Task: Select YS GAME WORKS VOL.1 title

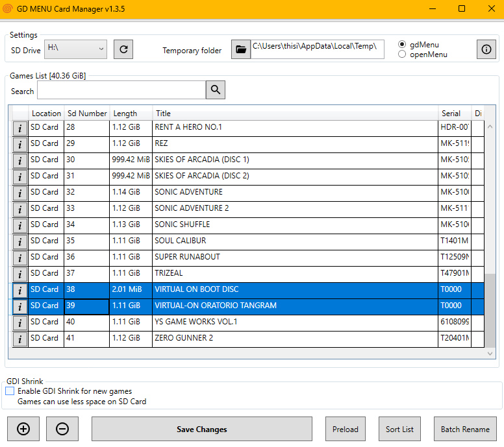Action: [295, 323]
